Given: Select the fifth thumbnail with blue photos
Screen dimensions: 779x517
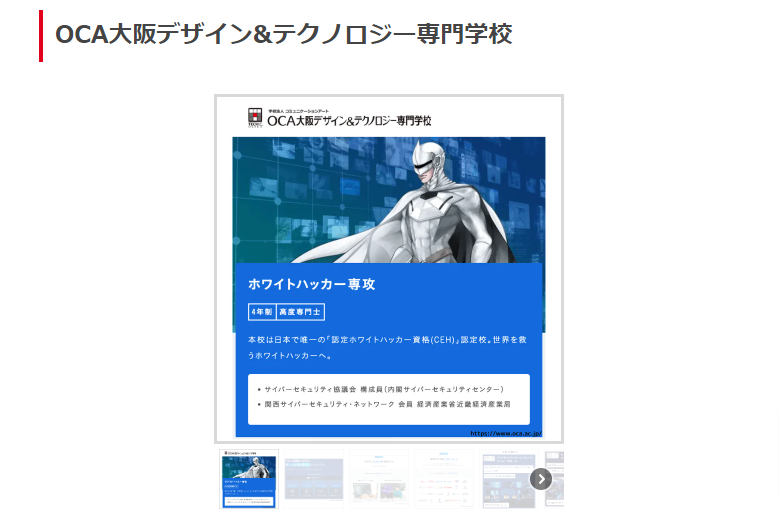Looking at the screenshot, I should [x=509, y=479].
